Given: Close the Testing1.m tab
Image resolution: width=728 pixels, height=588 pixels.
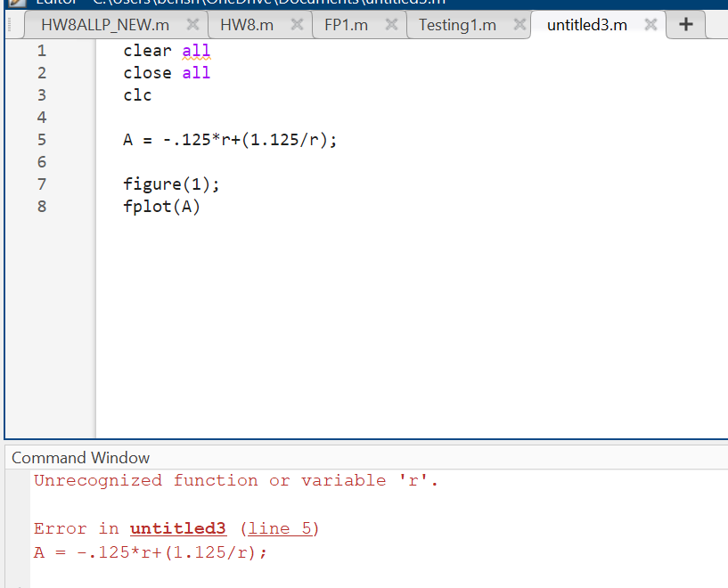Looking at the screenshot, I should [519, 25].
